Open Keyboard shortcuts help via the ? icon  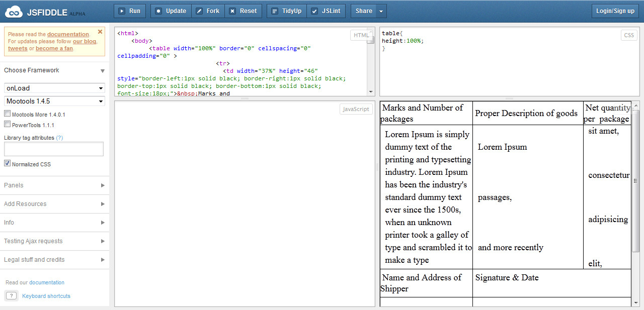pyautogui.click(x=11, y=296)
